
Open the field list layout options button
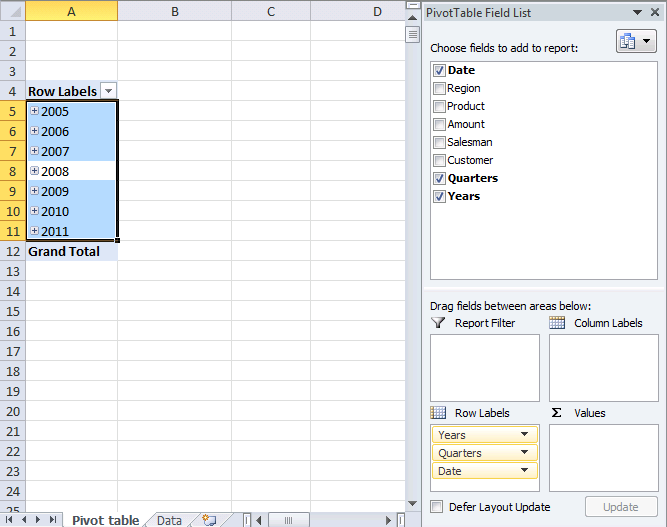636,41
